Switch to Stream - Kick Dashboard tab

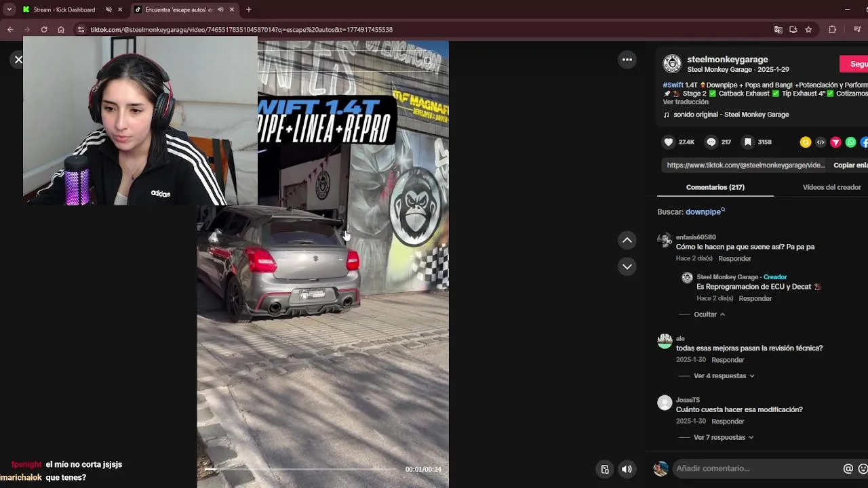click(x=64, y=9)
